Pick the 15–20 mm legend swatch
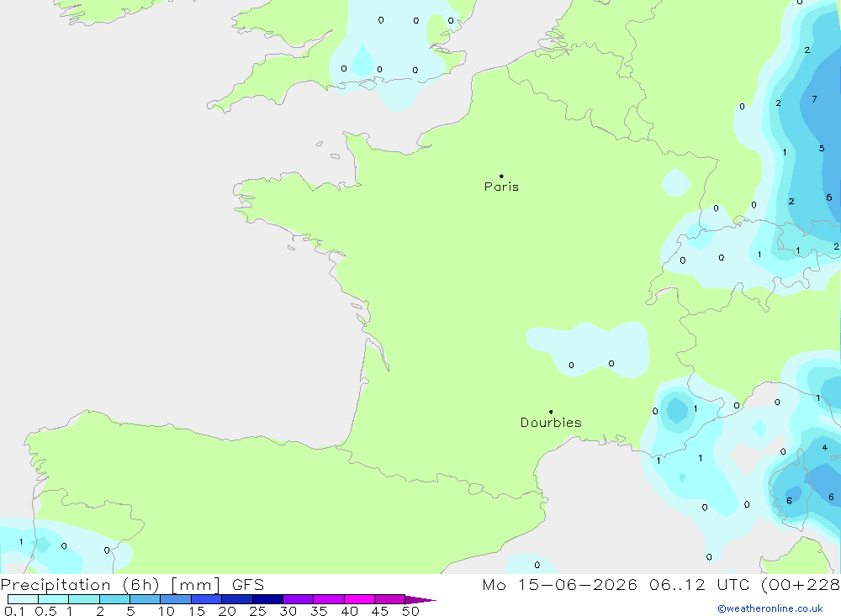The height and width of the screenshot is (616, 841). coord(207,599)
